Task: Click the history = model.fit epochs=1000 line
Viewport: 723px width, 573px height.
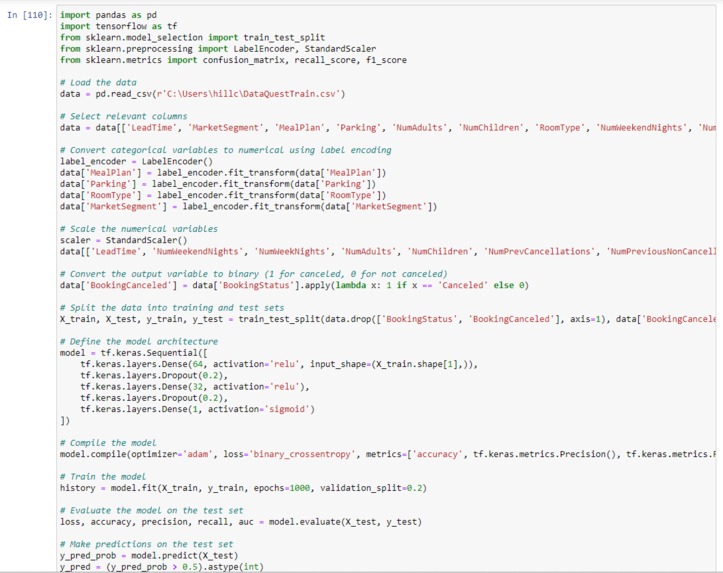Action: click(x=243, y=488)
